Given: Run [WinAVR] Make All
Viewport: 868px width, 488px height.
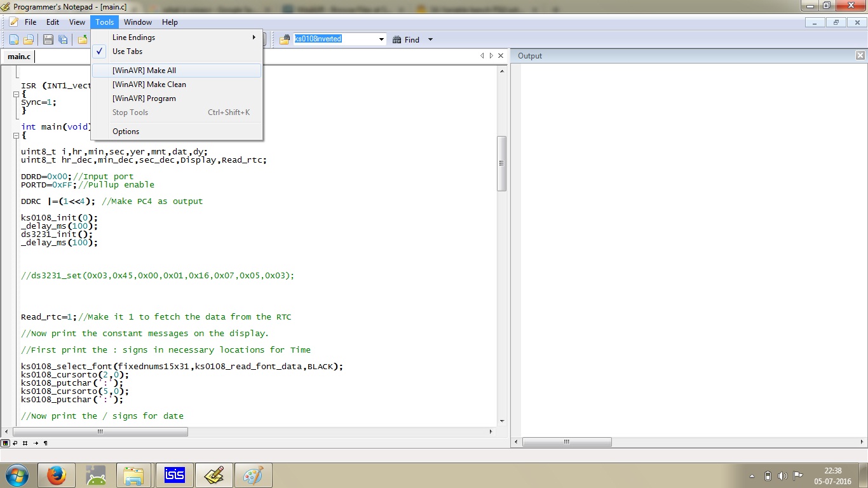Looking at the screenshot, I should 177,71.
